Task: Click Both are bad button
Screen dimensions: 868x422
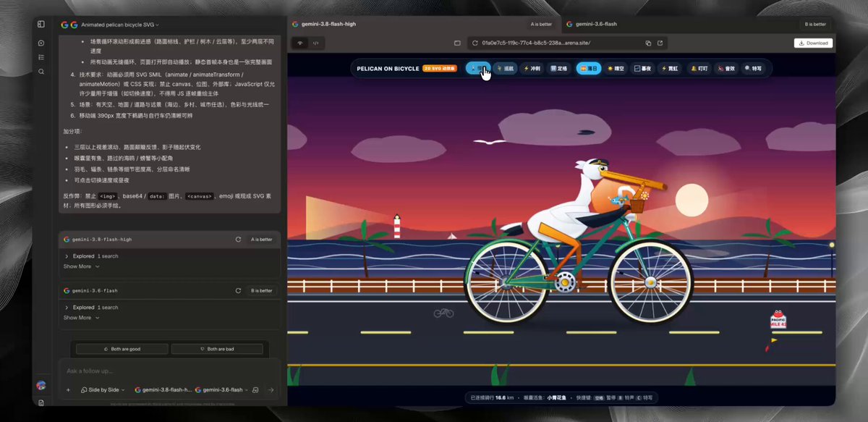Action: (x=217, y=349)
